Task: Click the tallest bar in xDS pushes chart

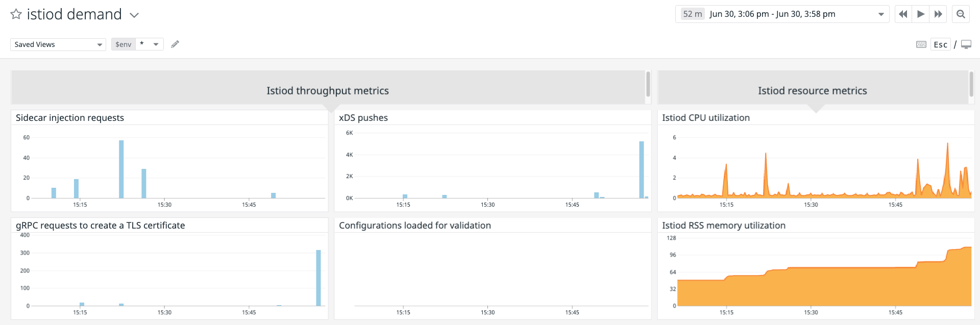Action: tap(642, 169)
